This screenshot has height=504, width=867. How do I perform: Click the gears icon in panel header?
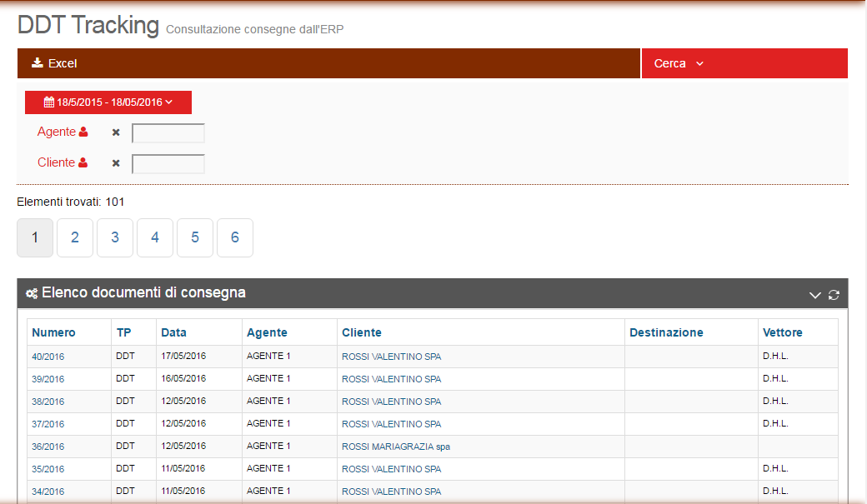pos(32,293)
